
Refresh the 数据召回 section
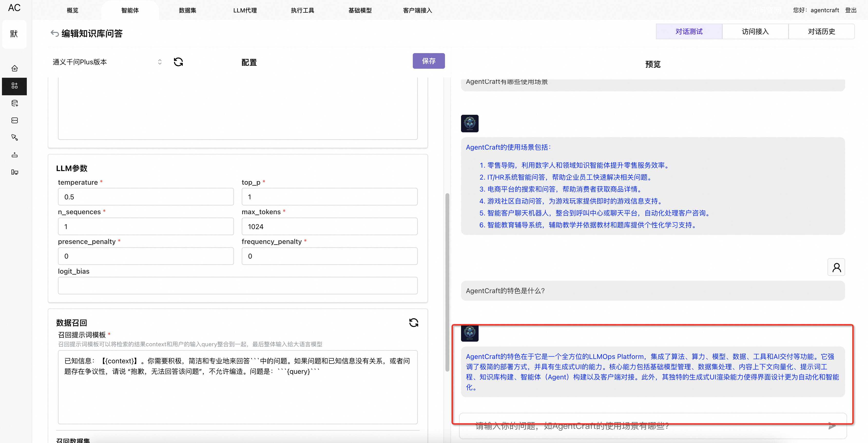click(414, 322)
